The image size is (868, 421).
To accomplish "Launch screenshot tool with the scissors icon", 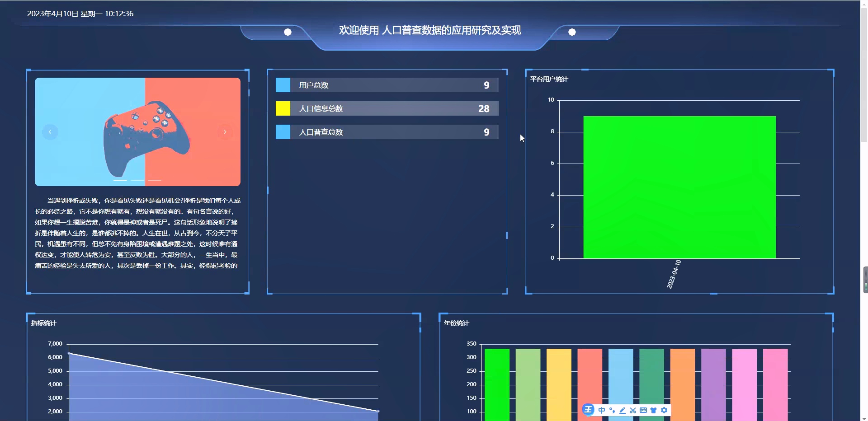I will tap(633, 410).
